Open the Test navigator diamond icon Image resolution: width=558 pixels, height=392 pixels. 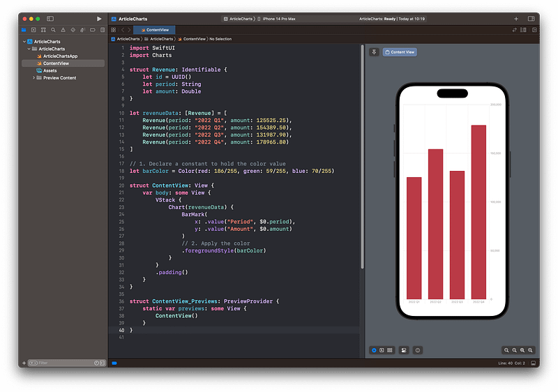pos(73,30)
